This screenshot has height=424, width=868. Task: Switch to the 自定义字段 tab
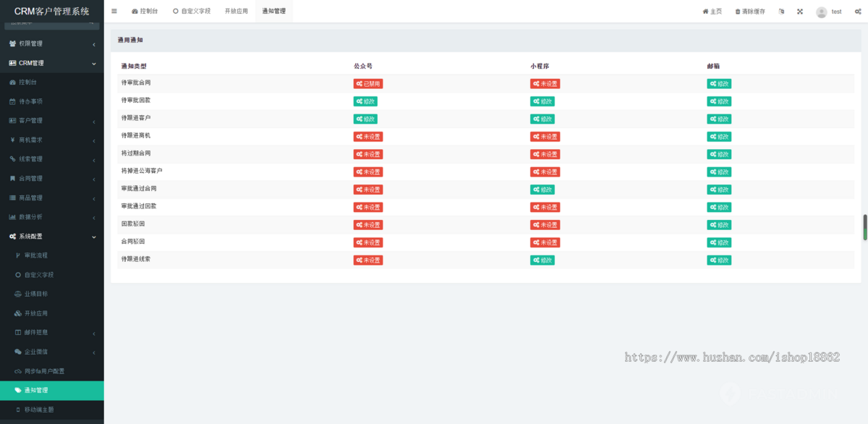[192, 12]
